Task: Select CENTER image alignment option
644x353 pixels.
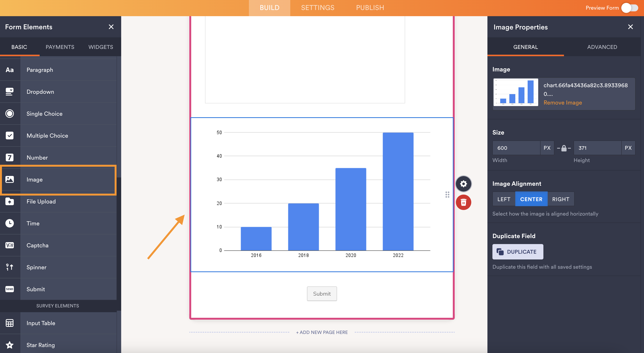Action: click(531, 199)
